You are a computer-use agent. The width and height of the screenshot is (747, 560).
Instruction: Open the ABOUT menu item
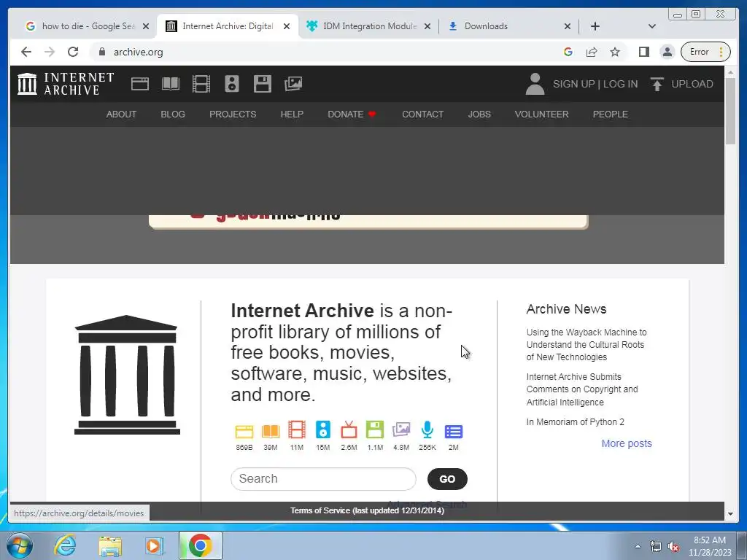coord(121,114)
